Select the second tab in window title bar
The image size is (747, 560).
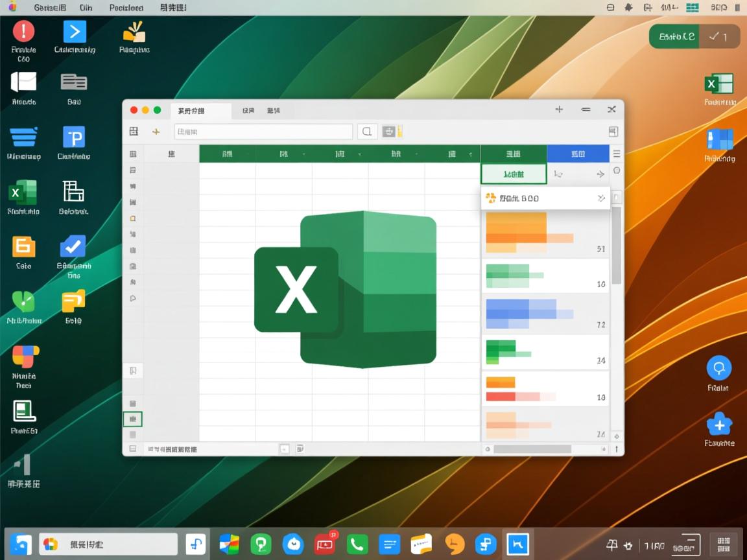point(248,111)
